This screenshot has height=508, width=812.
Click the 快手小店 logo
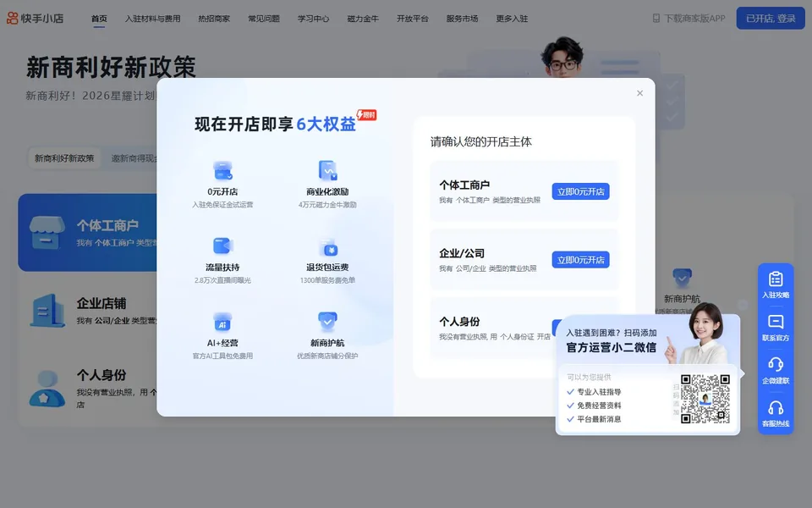pos(35,19)
